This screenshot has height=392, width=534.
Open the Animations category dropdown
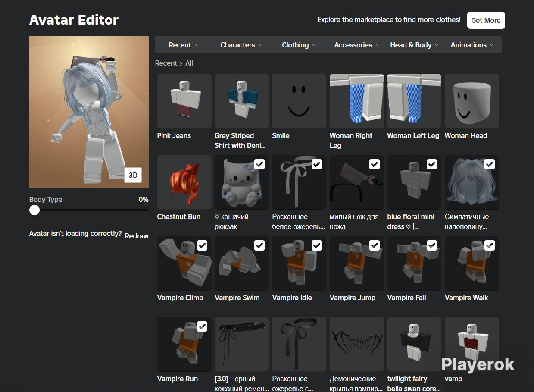tap(472, 45)
